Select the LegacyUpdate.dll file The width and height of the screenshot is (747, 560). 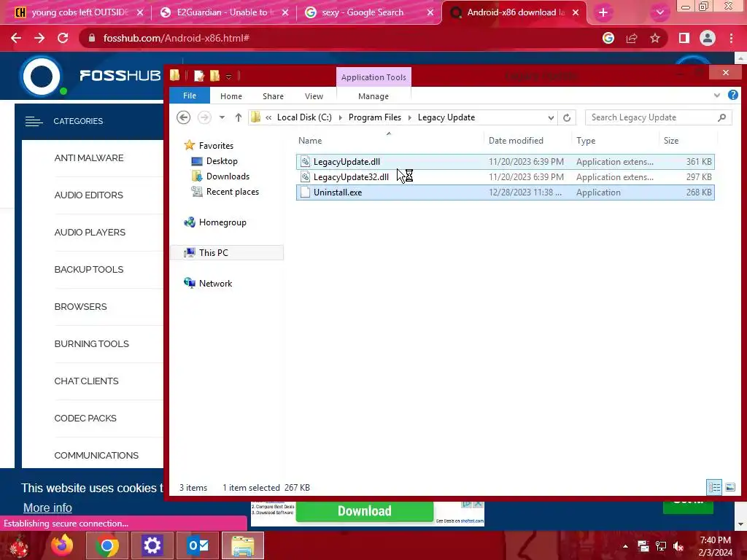[505, 162]
